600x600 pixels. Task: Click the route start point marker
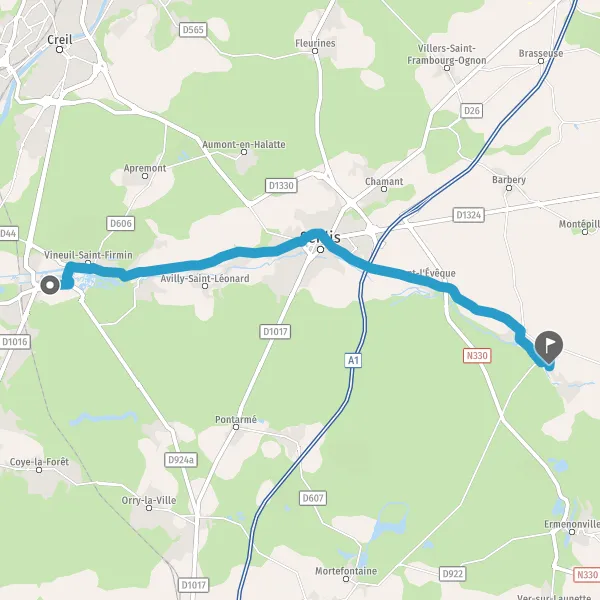point(50,285)
